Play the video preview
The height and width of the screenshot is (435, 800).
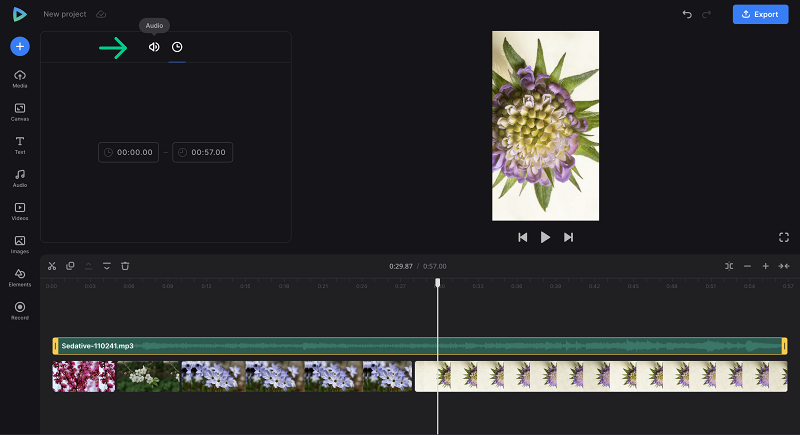point(545,237)
